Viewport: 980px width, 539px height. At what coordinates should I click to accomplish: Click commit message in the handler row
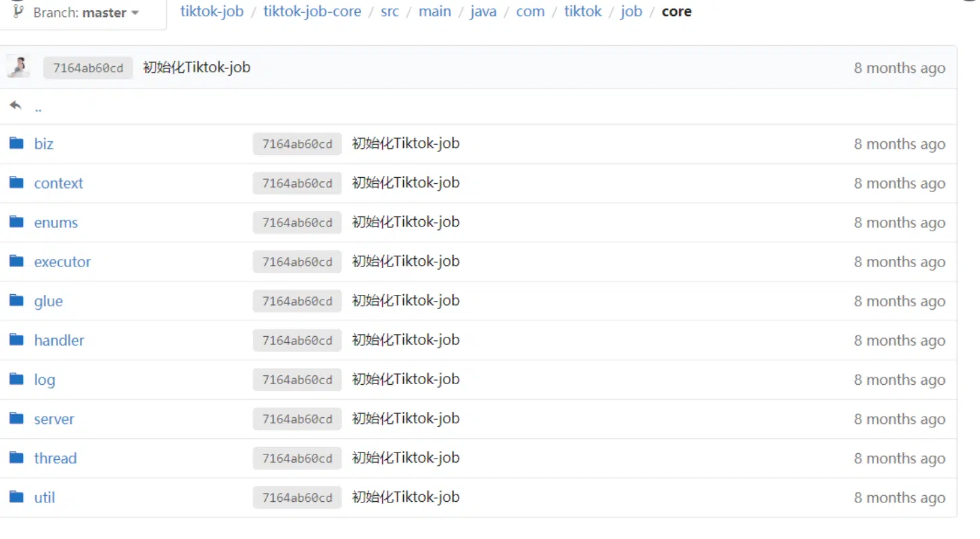pyautogui.click(x=406, y=339)
